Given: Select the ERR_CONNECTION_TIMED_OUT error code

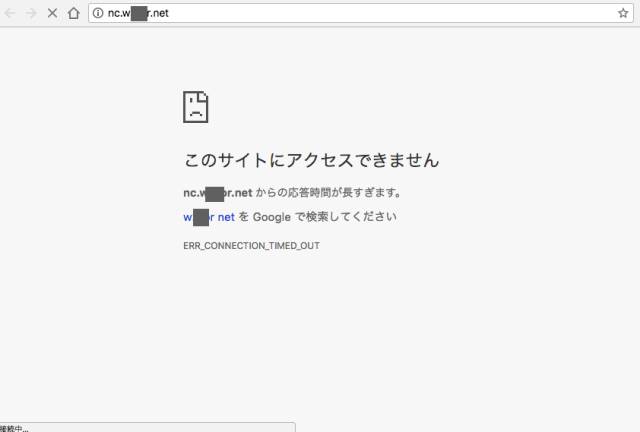Looking at the screenshot, I should (251, 246).
